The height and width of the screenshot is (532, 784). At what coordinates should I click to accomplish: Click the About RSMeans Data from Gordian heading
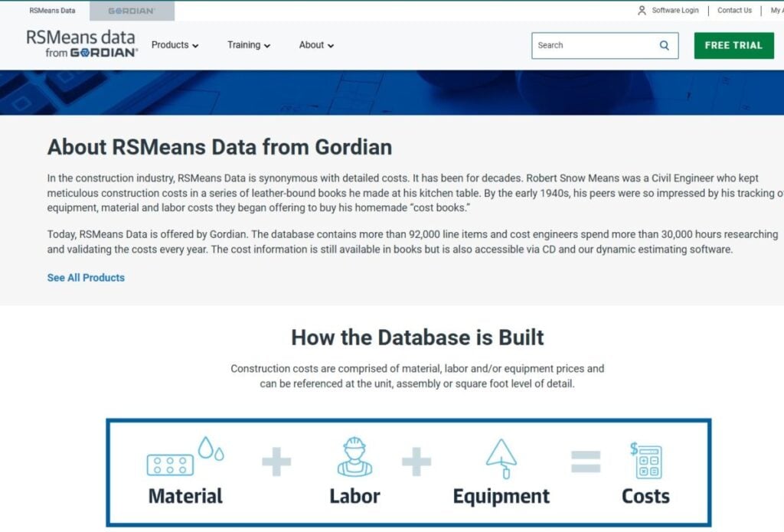tap(220, 147)
